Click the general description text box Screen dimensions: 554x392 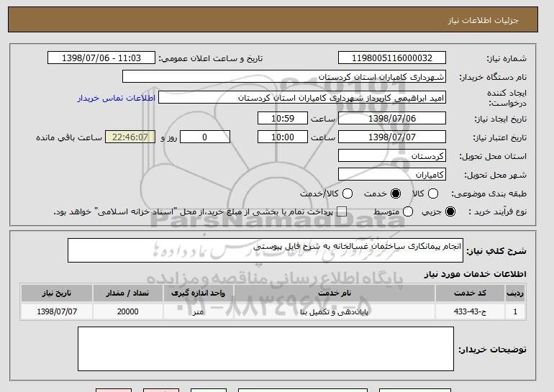(265, 250)
